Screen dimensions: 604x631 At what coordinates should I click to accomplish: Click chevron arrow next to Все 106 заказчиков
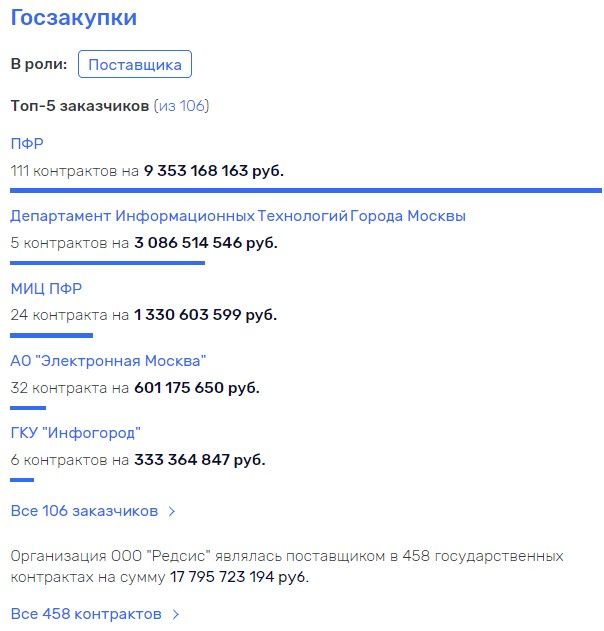coord(172,511)
